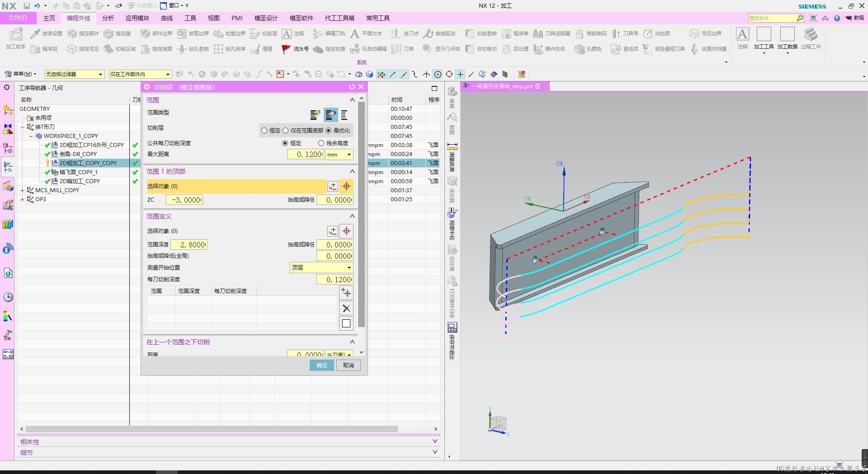The width and height of the screenshot is (868, 474).
Task: Select 恒定 radio for 公共每刀切削深度
Action: [285, 143]
